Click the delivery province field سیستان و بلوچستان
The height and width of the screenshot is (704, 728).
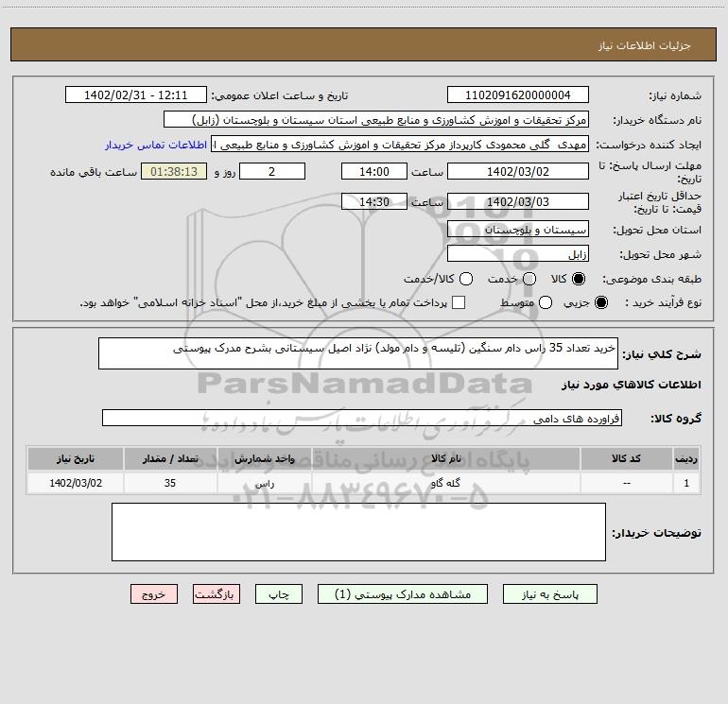tap(518, 229)
